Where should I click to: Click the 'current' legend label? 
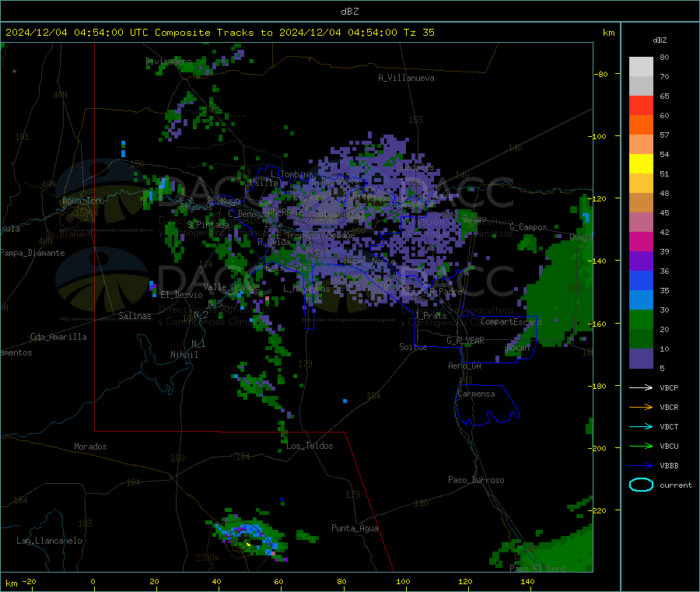pyautogui.click(x=675, y=485)
